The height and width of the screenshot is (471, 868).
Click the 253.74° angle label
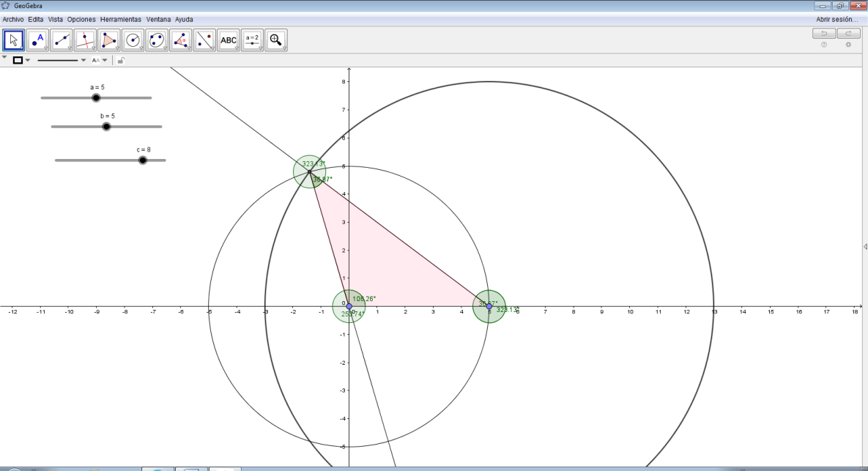point(352,314)
